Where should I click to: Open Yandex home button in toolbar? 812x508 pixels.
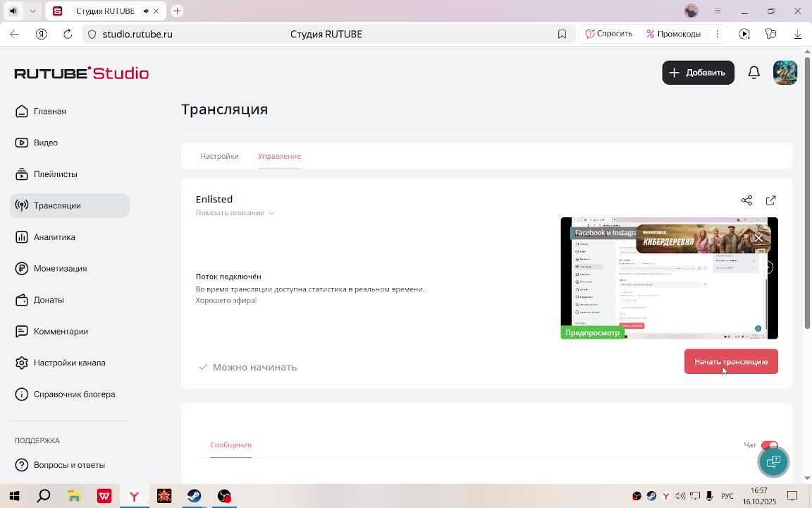pyautogui.click(x=42, y=34)
